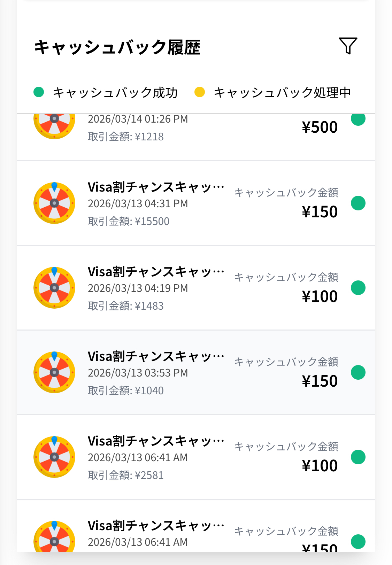Select キャッシュバック成功 legend label
Image resolution: width=392 pixels, height=565 pixels.
point(115,93)
